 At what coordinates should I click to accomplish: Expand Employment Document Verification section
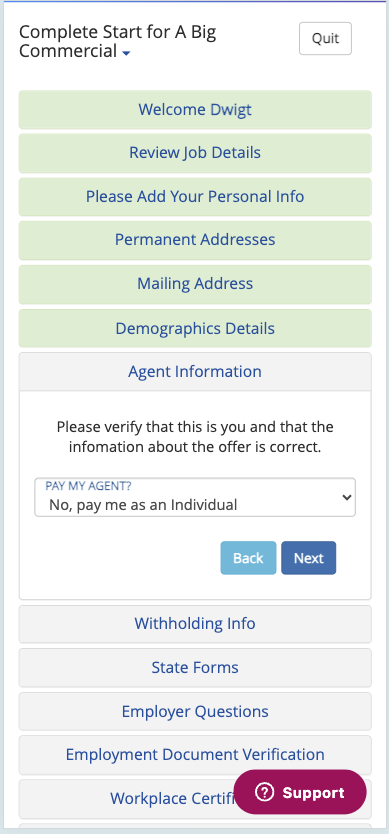[x=195, y=755]
